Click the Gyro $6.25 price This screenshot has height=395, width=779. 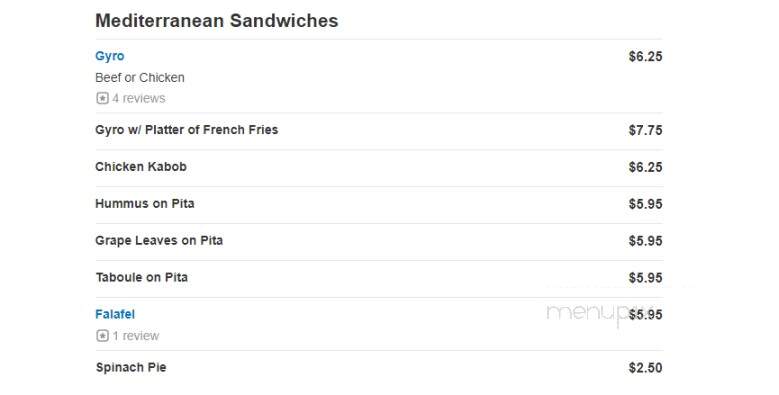pyautogui.click(x=645, y=57)
